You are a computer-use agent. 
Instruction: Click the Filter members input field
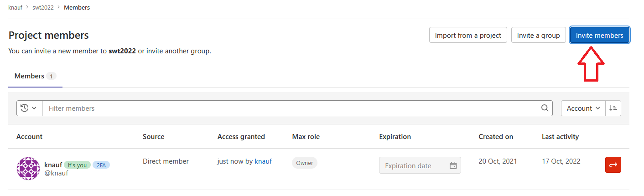(x=290, y=108)
